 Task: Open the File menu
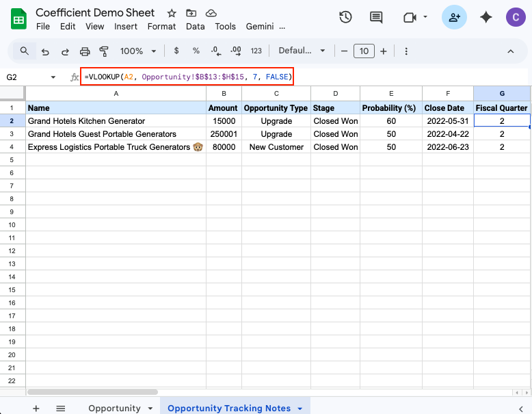click(43, 27)
